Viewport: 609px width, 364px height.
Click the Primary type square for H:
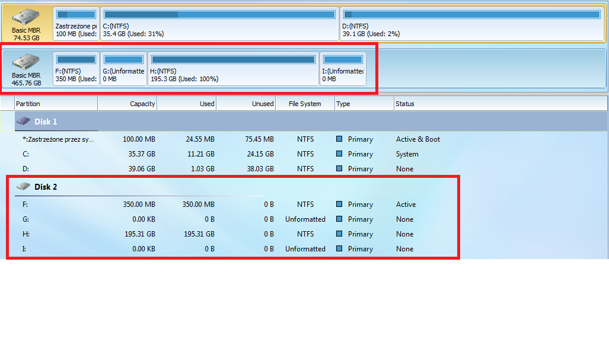(x=339, y=234)
